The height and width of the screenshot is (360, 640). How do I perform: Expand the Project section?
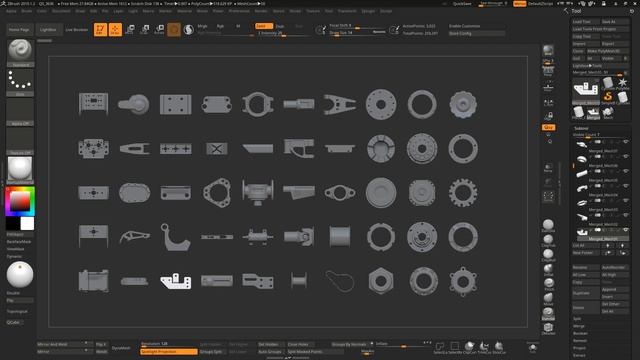(579, 348)
